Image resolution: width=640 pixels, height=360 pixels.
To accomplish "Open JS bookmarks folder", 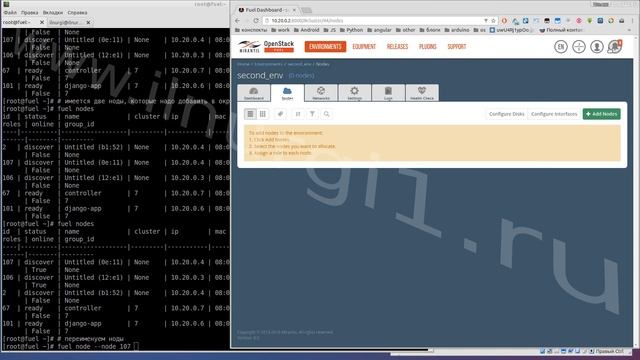I will (x=330, y=30).
